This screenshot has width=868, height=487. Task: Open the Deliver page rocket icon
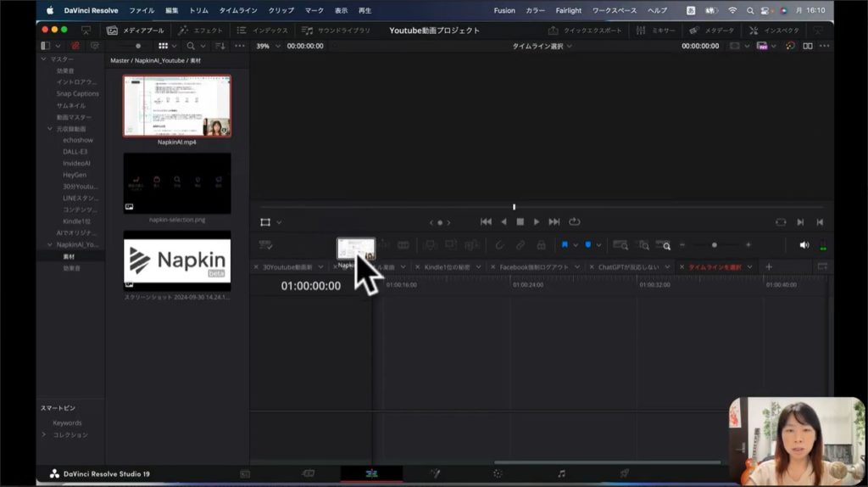coord(624,473)
